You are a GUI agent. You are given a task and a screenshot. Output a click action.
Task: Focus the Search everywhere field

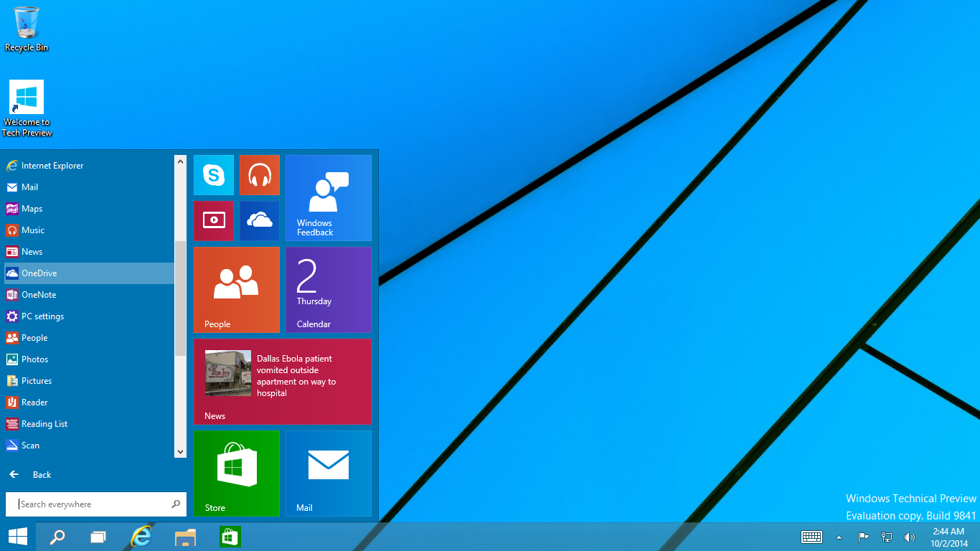96,504
